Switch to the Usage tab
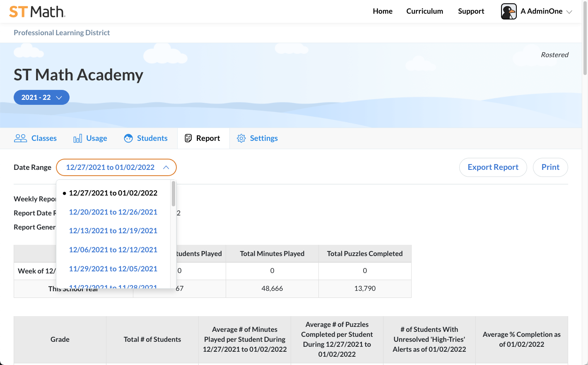Screen dimensions: 588x365 click(x=90, y=138)
